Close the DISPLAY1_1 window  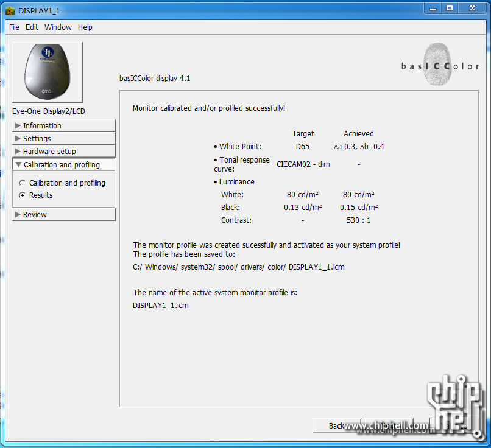tap(472, 9)
